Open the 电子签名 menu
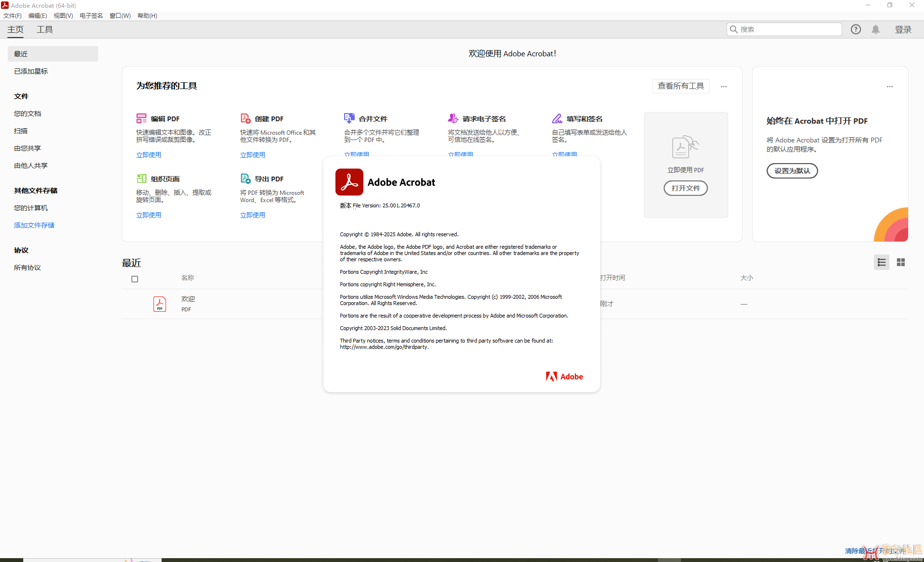The height and width of the screenshot is (562, 924). coord(91,16)
